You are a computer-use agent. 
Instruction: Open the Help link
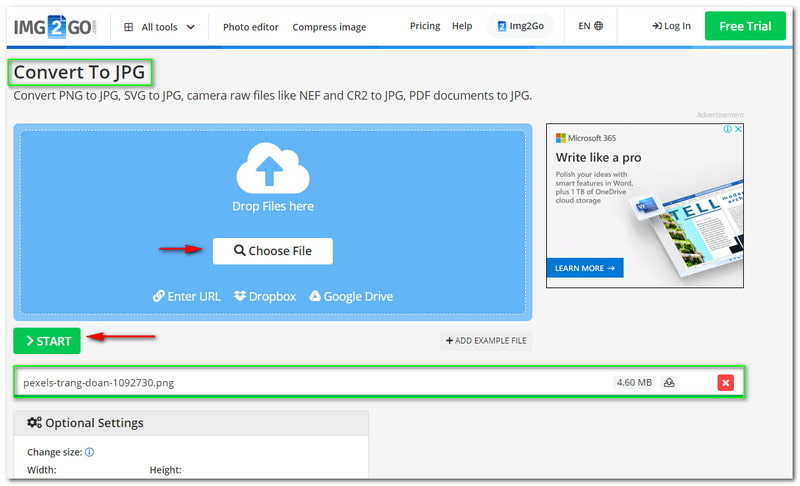(x=462, y=26)
